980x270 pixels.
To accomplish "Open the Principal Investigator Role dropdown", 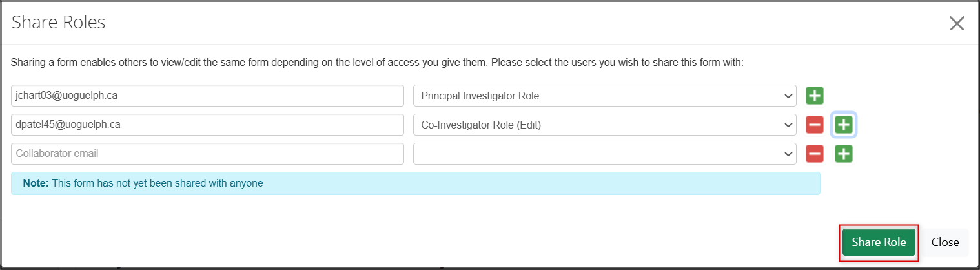I will click(x=605, y=96).
